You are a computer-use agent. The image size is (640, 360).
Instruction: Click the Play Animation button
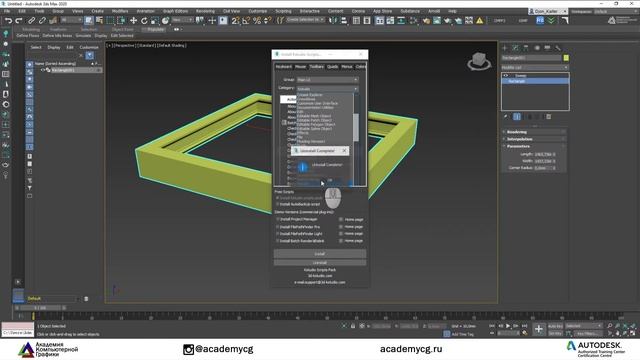click(x=508, y=326)
